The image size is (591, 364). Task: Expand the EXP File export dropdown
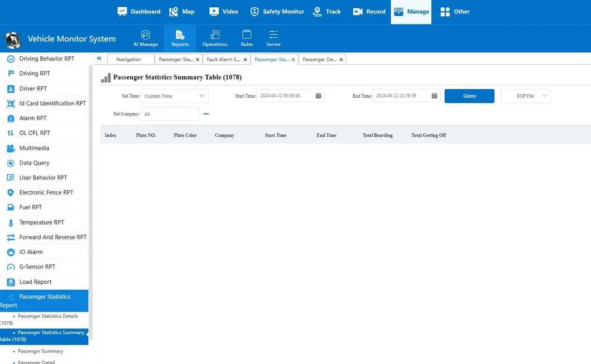pos(525,95)
